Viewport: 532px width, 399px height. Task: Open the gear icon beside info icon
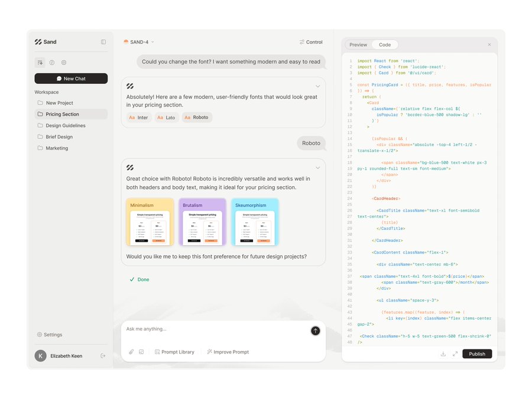point(64,63)
